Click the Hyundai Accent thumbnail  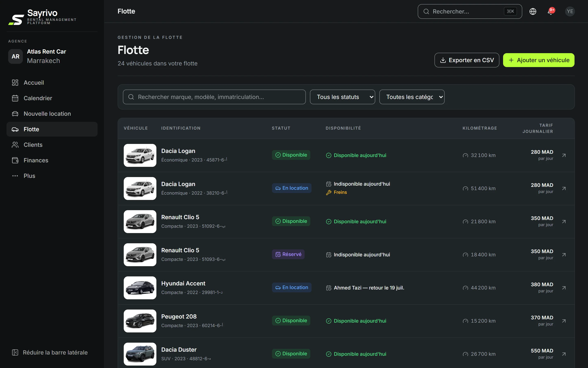click(140, 288)
